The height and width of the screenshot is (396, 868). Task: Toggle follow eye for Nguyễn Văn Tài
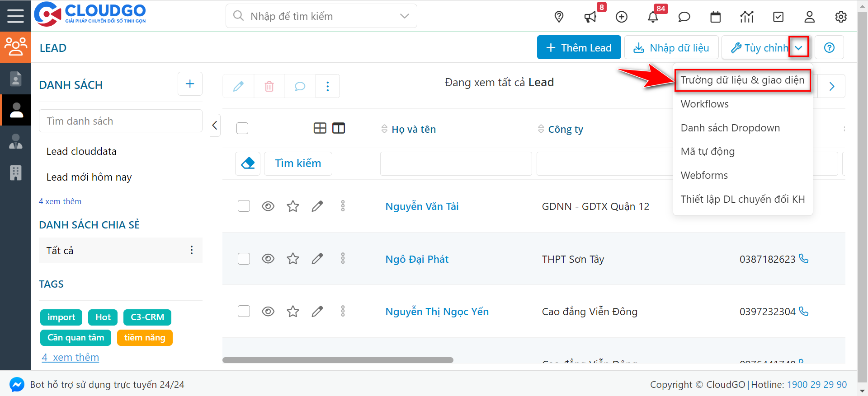[x=268, y=206]
